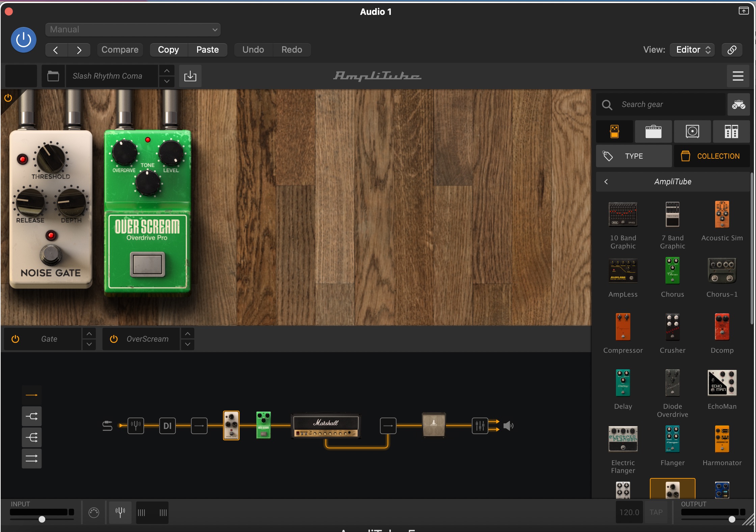Select the single serial signal routing

coord(32,395)
